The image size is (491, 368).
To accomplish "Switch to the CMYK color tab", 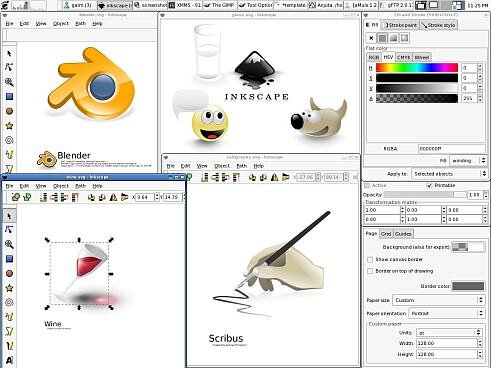I will point(404,57).
